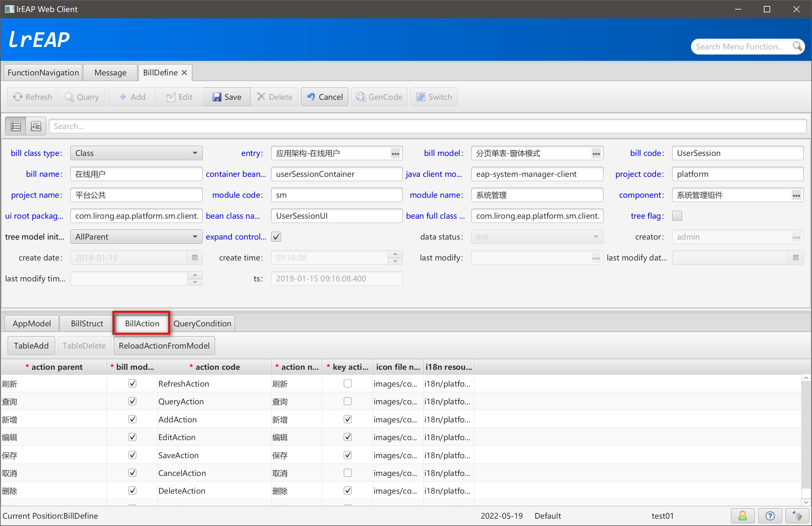812x526 pixels.
Task: Decrease last modify time stepper down arrow
Action: click(x=195, y=282)
